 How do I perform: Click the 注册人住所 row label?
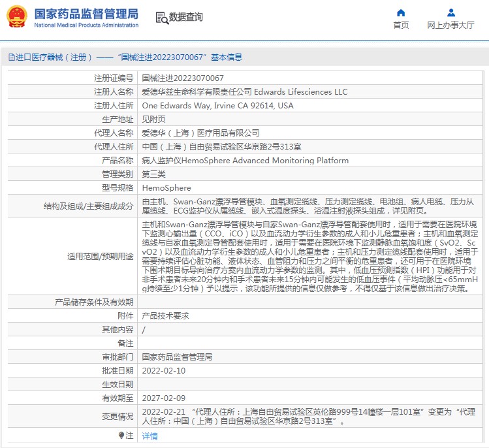tap(114, 105)
